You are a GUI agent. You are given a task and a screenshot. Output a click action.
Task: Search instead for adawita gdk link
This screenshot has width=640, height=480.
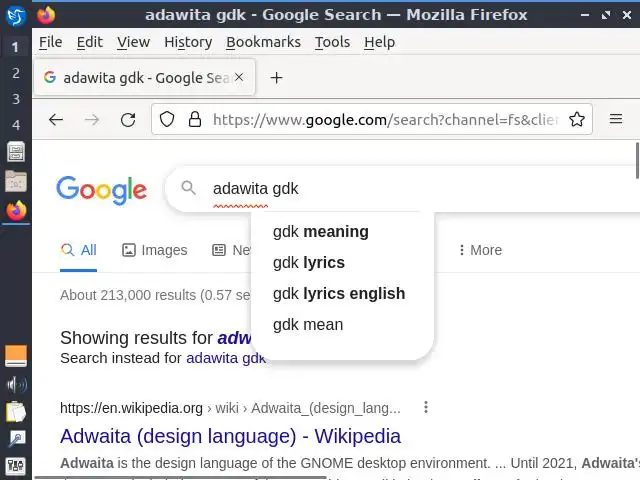tap(226, 357)
